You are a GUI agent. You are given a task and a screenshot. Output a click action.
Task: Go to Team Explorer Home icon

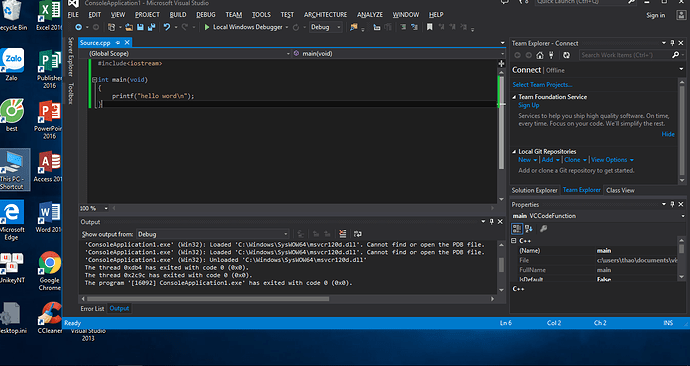point(540,55)
